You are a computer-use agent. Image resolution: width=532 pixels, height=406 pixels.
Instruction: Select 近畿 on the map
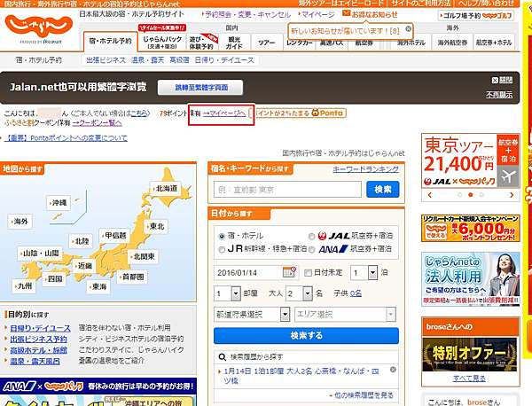click(84, 266)
